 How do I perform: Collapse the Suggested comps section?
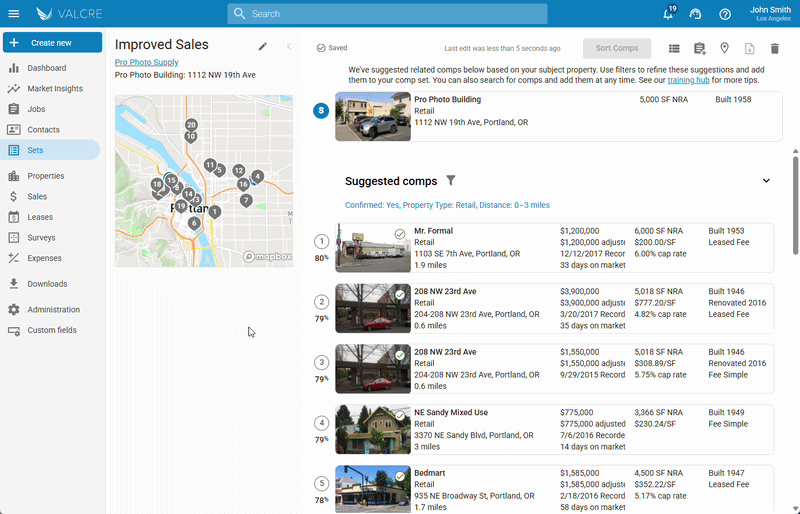[766, 181]
